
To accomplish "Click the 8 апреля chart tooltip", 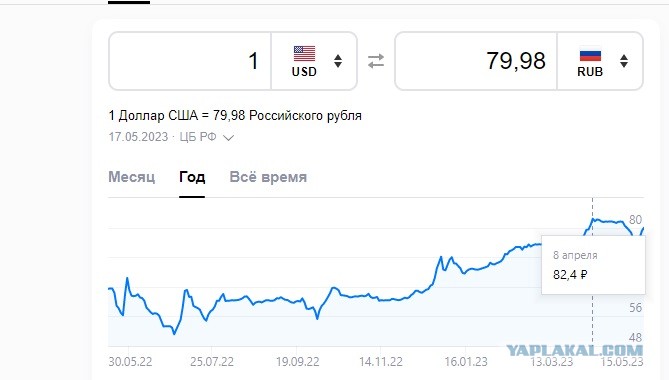I will click(x=593, y=265).
